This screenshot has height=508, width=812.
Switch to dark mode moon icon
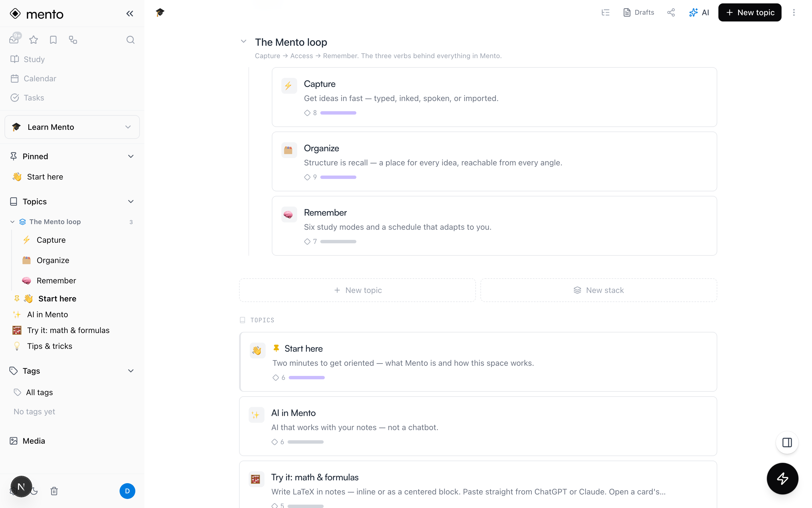[35, 491]
